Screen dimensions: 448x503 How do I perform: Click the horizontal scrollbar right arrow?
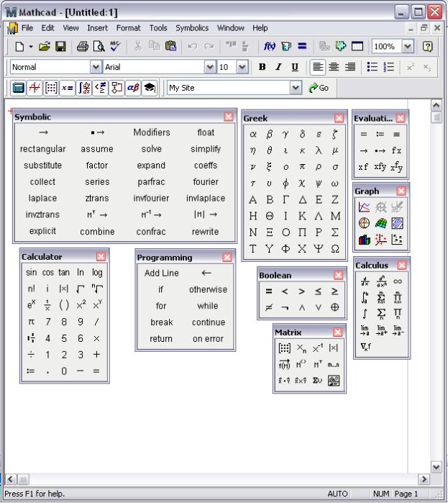pos(424,479)
